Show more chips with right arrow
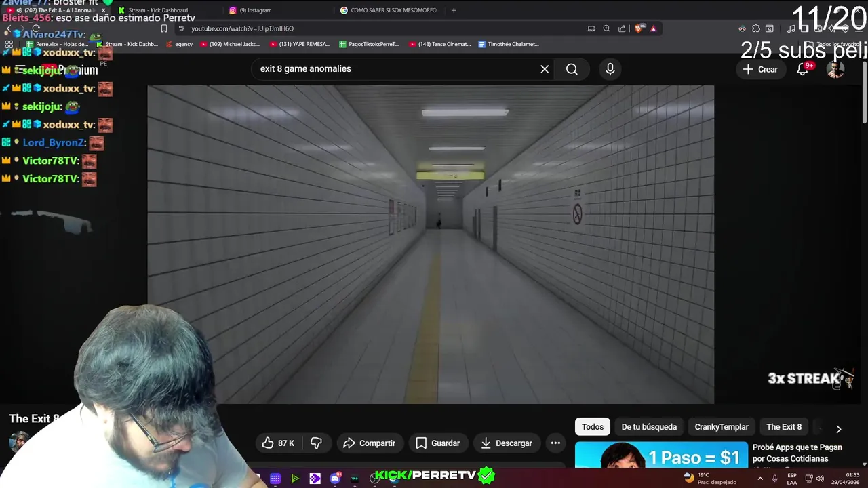The image size is (868, 488). coord(839,428)
